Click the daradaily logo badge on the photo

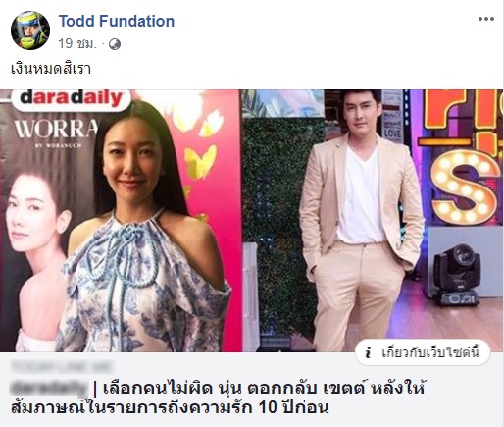pyautogui.click(x=71, y=98)
